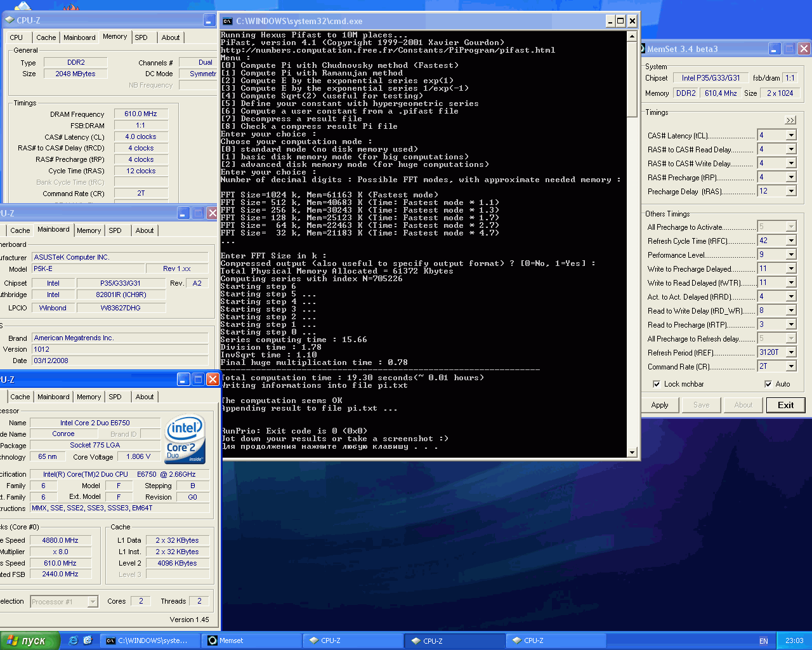The image size is (812, 650).
Task: Switch to the CPU tab in the CPU-Z Memory window
Action: [16, 37]
